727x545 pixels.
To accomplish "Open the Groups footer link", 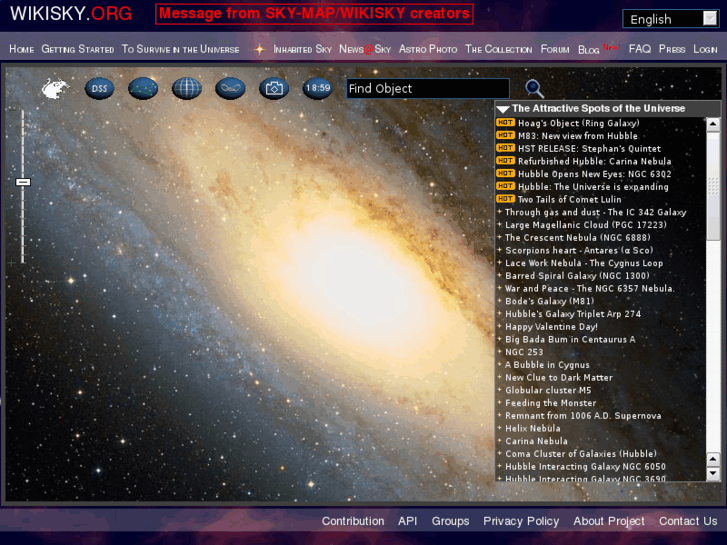I will click(x=450, y=521).
